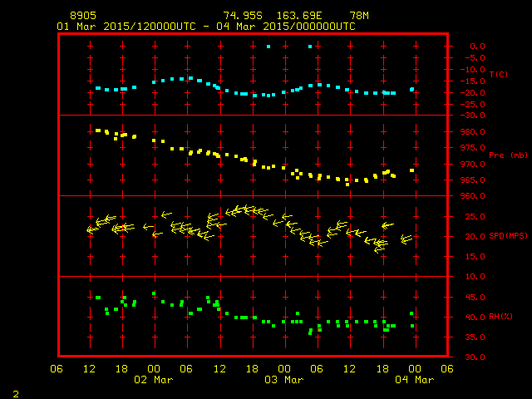This screenshot has width=532, height=399.
Task: Click the 40.0 humidity tick label
Action: (475, 317)
